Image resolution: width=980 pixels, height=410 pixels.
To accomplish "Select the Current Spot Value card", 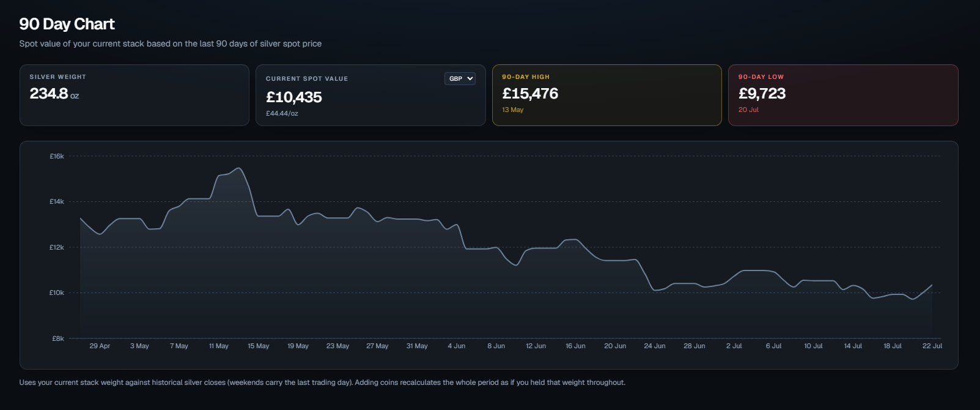I will click(370, 95).
